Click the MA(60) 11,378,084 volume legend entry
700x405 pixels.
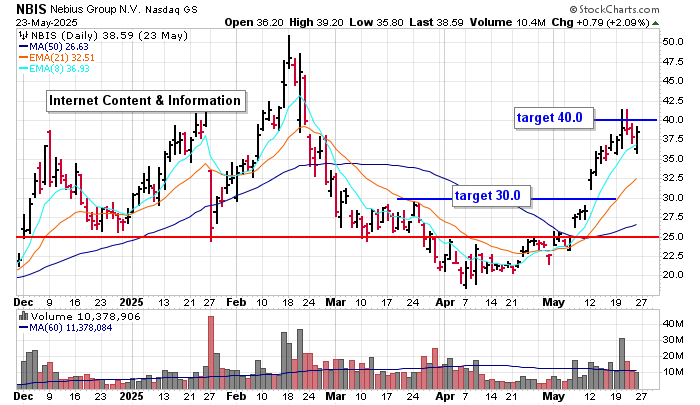[x=66, y=328]
